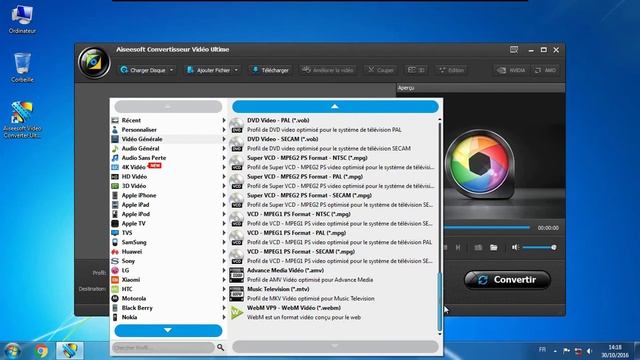Click the 3D toolbar button

[416, 70]
